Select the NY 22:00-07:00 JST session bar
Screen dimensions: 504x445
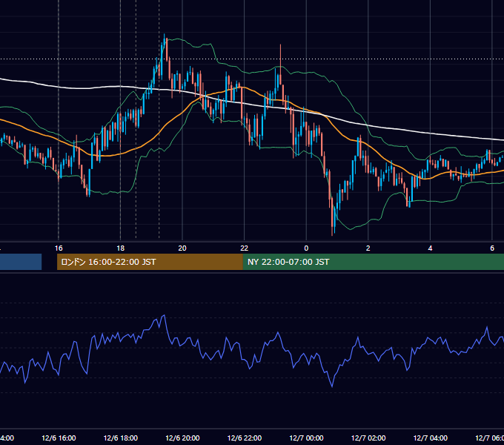tap(373, 262)
